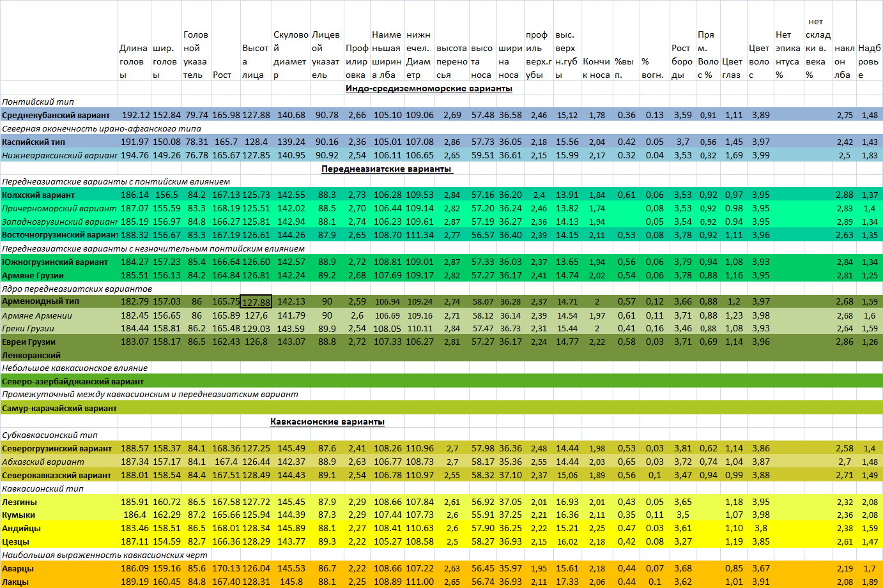Select the Скуловой диаметр column header
The width and height of the screenshot is (883, 588).
click(x=291, y=55)
